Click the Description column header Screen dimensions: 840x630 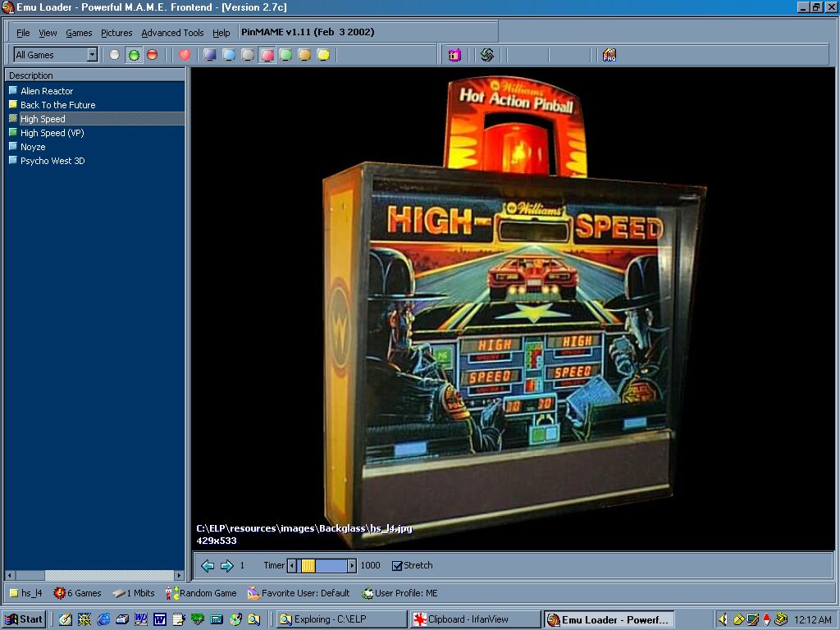pos(95,75)
